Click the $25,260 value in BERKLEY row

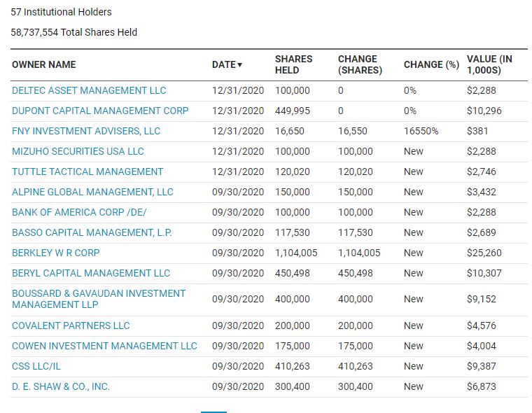click(484, 253)
